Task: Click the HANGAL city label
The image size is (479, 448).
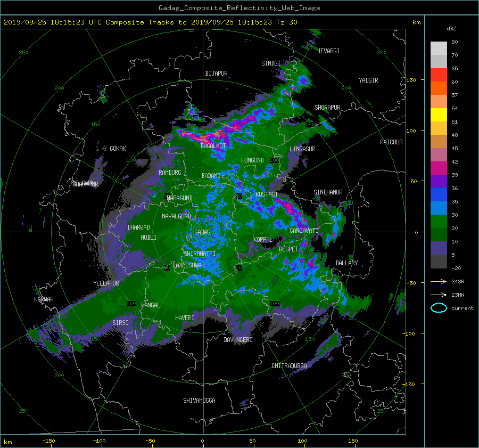Action: [x=150, y=305]
